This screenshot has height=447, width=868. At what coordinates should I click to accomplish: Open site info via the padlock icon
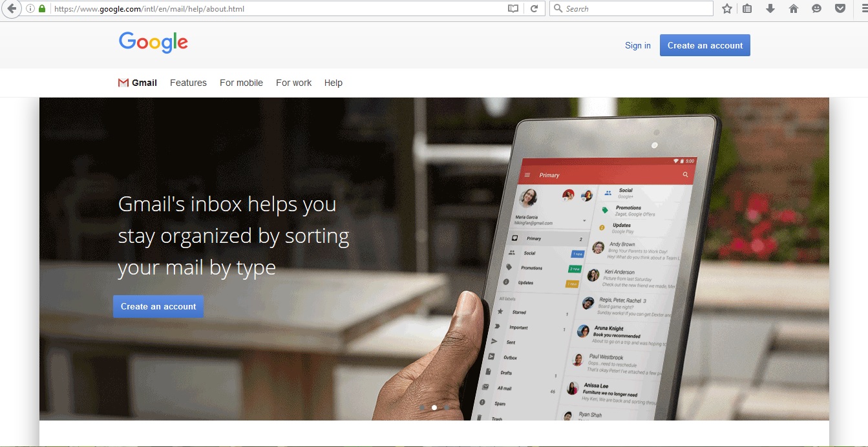point(41,8)
